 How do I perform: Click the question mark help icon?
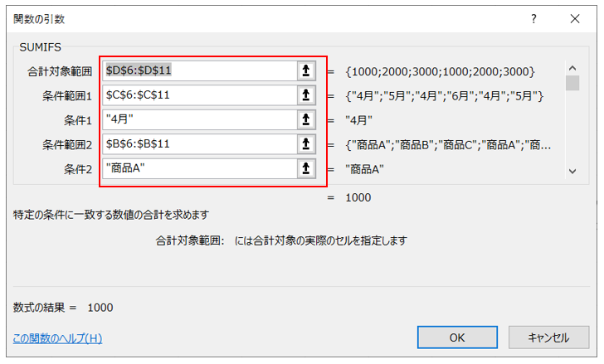[x=522, y=18]
